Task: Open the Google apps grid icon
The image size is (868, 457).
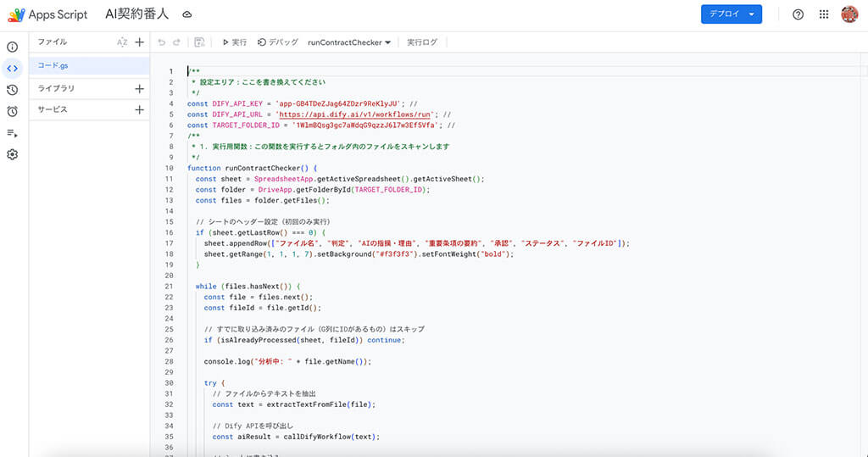Action: coord(824,14)
